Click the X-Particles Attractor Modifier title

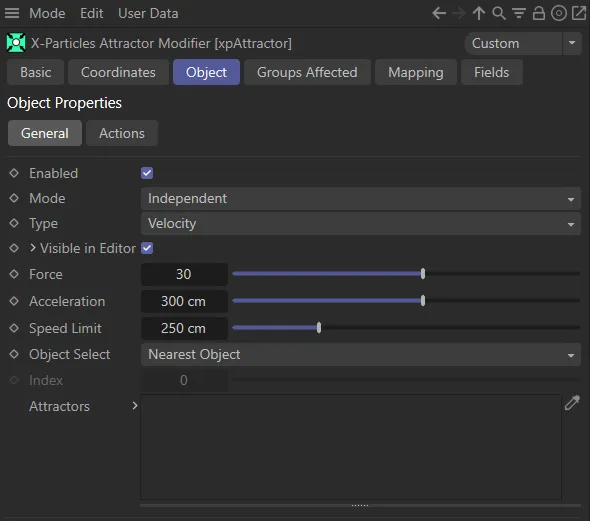pos(161,43)
